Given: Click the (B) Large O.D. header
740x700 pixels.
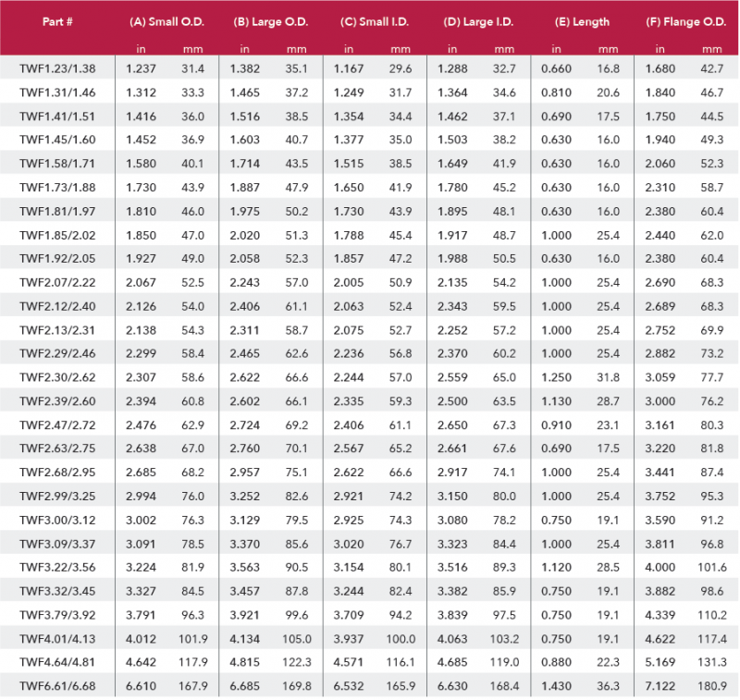Looking at the screenshot, I should 271,20.
